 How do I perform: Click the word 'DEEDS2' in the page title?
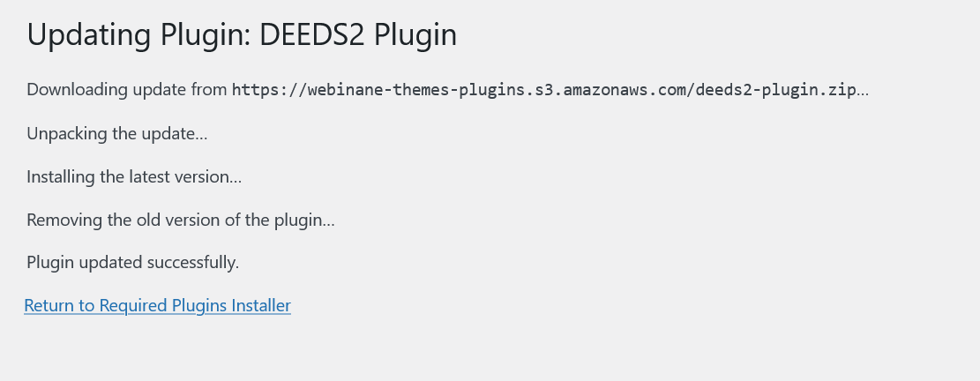click(312, 35)
